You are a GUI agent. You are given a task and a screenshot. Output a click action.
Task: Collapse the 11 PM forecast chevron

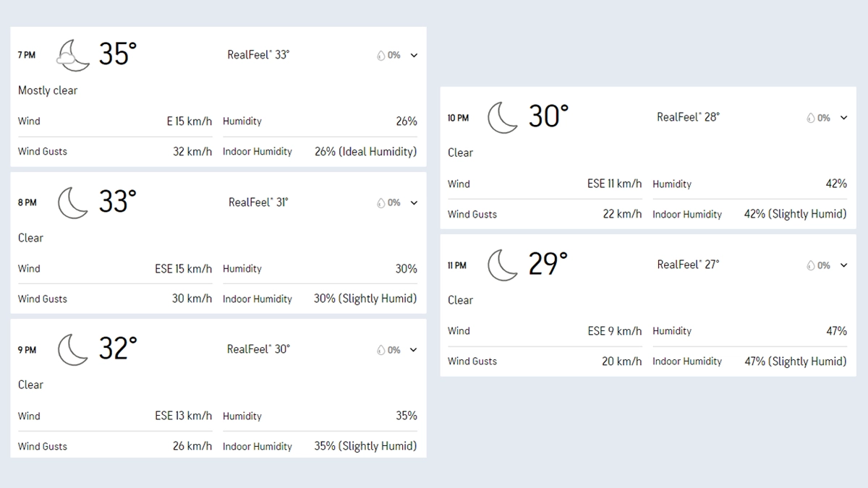click(843, 265)
